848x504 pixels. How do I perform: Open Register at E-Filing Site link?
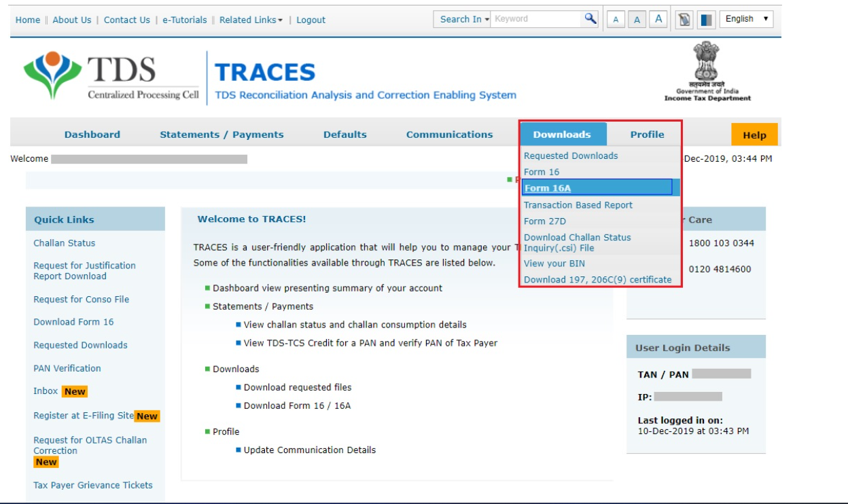(x=84, y=416)
